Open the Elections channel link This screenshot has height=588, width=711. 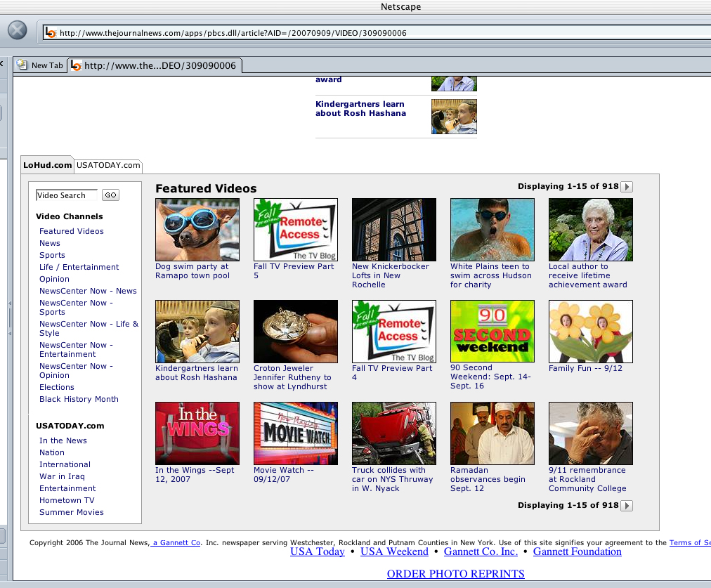click(x=57, y=387)
